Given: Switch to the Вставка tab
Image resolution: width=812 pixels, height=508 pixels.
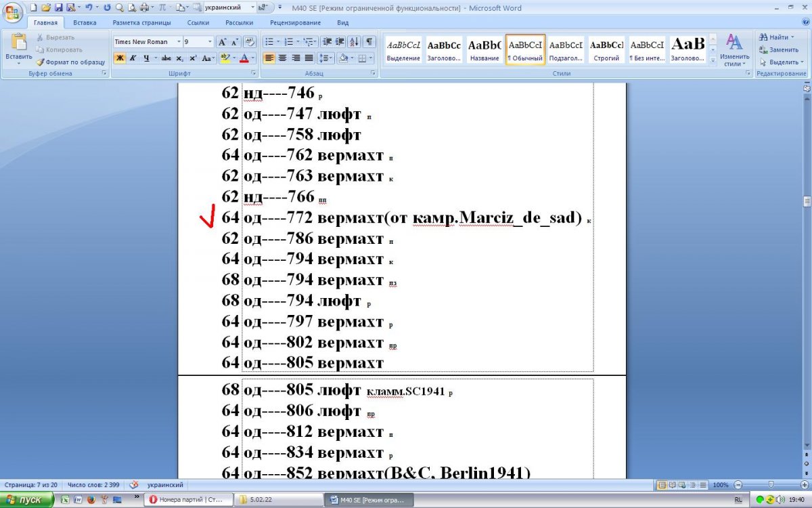Looking at the screenshot, I should click(85, 22).
